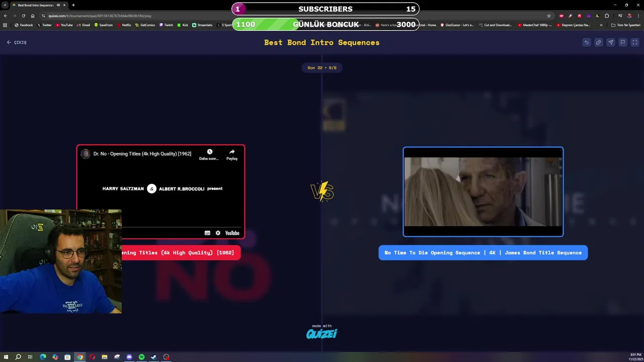This screenshot has height=362, width=644.
Task: Open Discord from taskbar
Action: point(129,357)
